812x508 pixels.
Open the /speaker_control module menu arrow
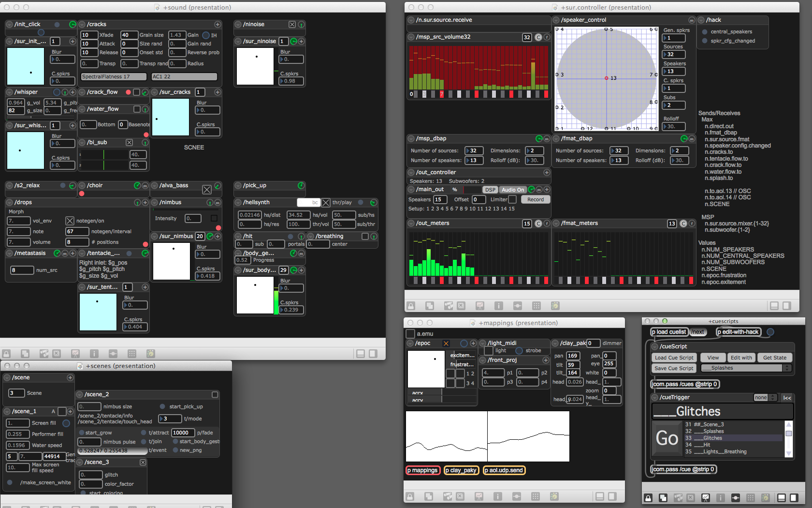(556, 20)
